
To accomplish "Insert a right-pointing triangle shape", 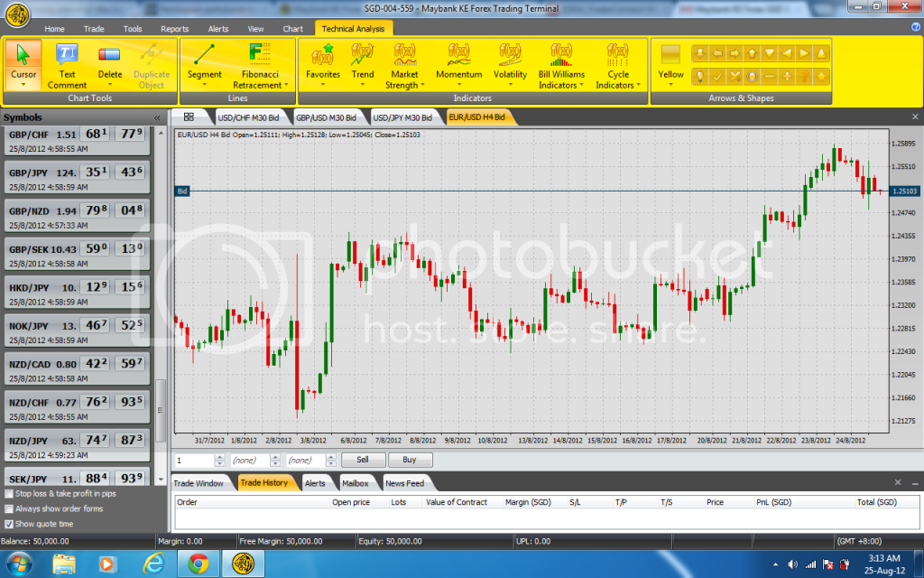I will 804,53.
